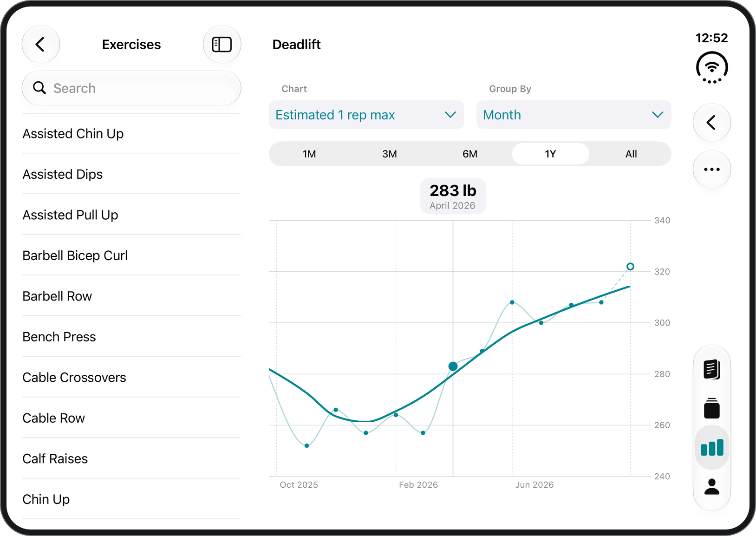Image resolution: width=756 pixels, height=536 pixels.
Task: Select the All time range
Action: pos(631,154)
